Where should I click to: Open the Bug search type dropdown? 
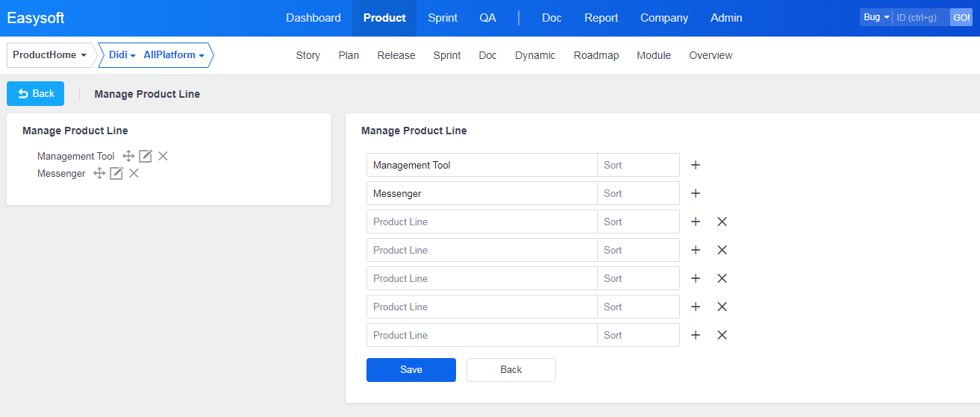pos(876,17)
